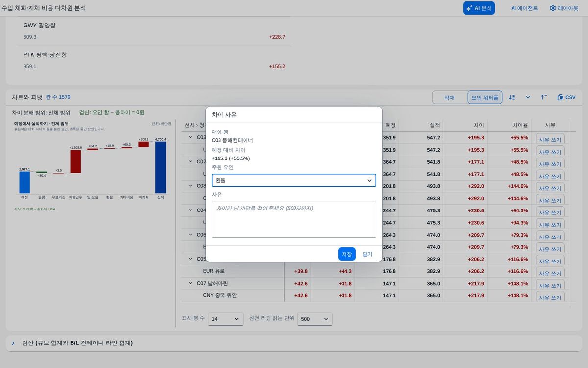Image resolution: width=588 pixels, height=368 pixels.
Task: Export the pivot with the CSV icon
Action: coord(566,97)
